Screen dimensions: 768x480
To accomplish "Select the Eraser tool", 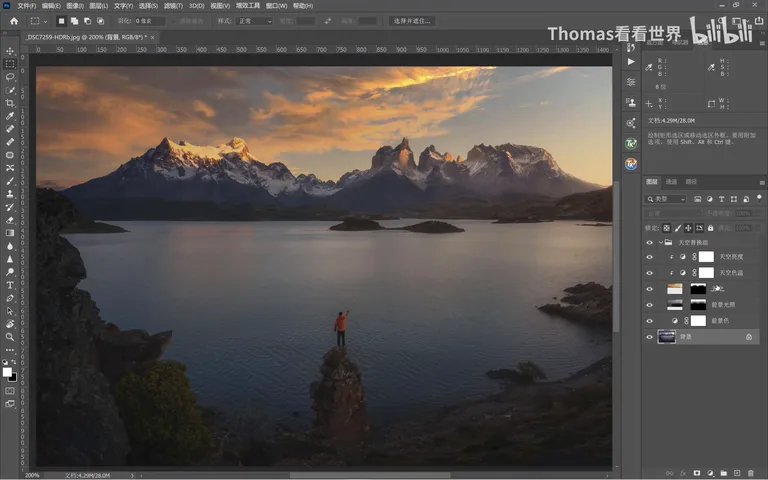I will 10,220.
